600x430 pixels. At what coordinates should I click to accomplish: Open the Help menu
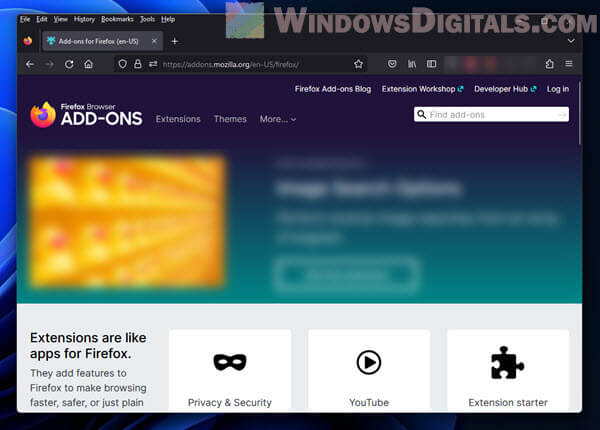pos(168,19)
